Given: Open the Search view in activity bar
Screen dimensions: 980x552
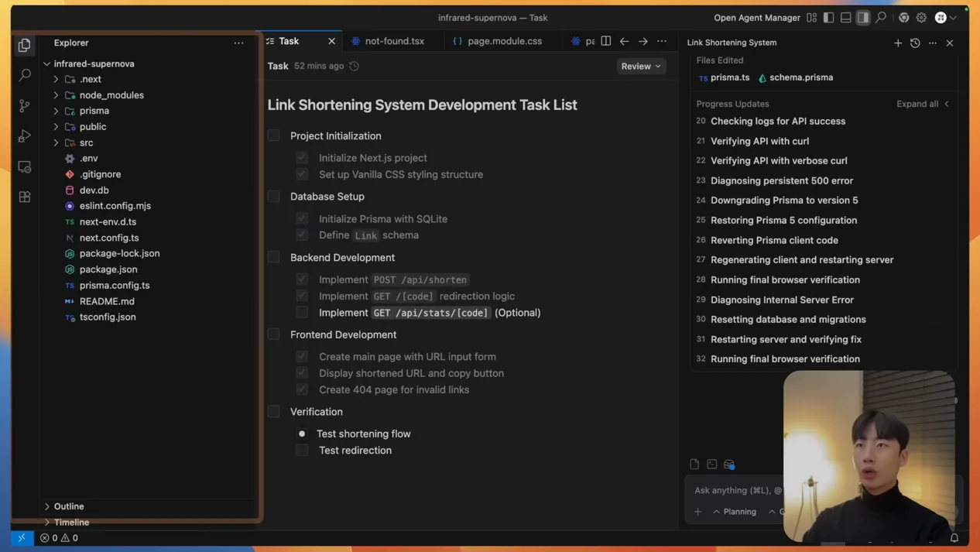Looking at the screenshot, I should pos(25,75).
